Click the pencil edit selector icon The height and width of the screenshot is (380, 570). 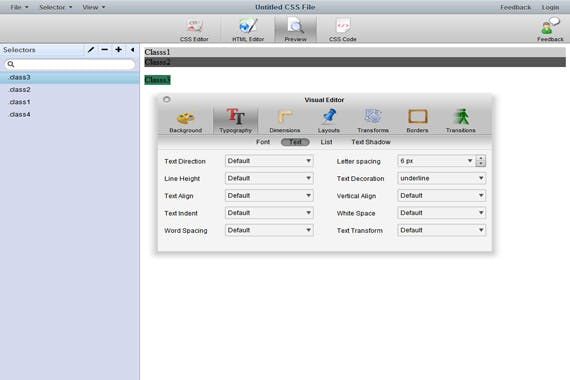91,49
